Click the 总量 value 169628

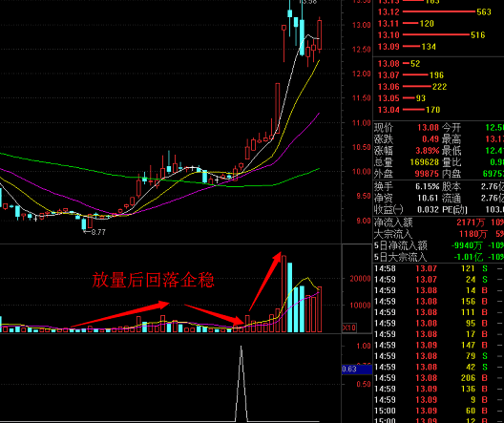425,162
